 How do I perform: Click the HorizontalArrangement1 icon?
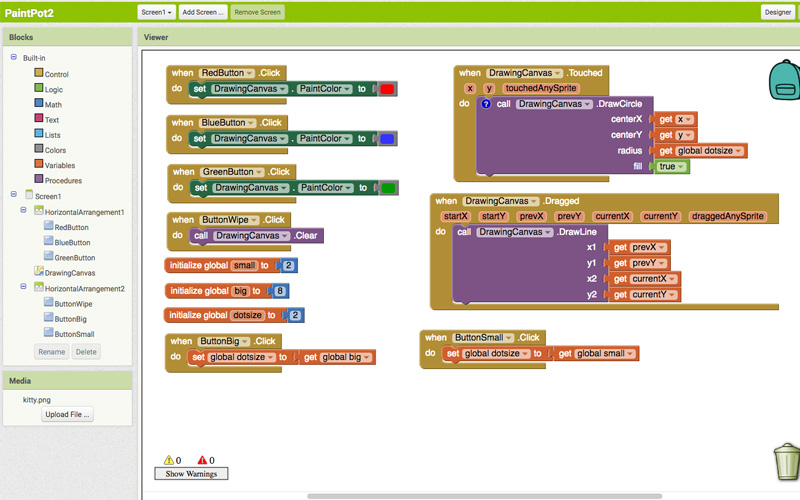pos(39,211)
